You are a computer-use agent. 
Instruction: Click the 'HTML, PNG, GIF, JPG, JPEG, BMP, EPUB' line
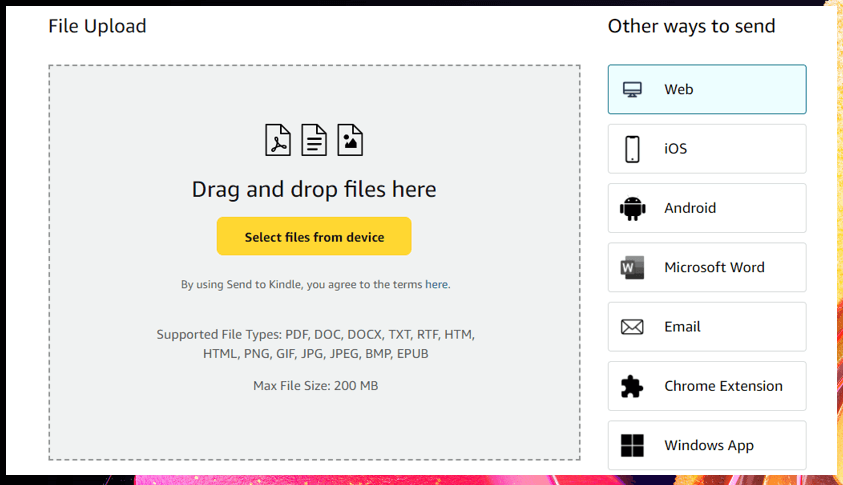[316, 354]
